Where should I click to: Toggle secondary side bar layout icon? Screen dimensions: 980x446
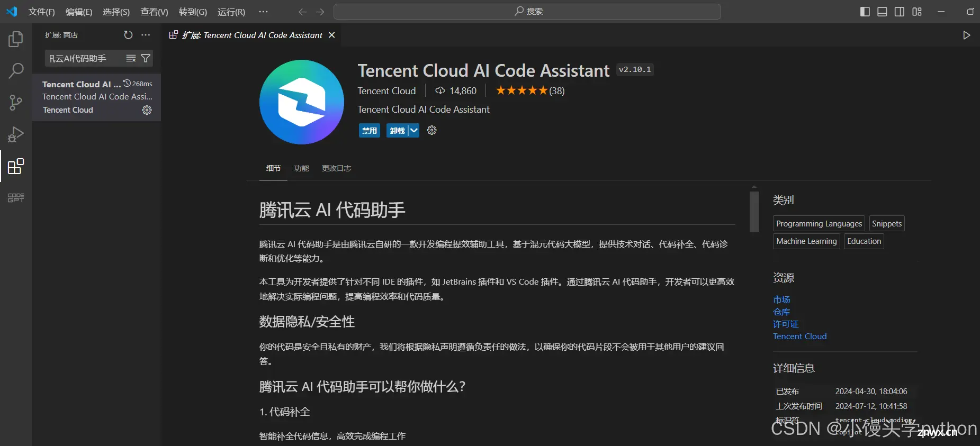pos(900,12)
